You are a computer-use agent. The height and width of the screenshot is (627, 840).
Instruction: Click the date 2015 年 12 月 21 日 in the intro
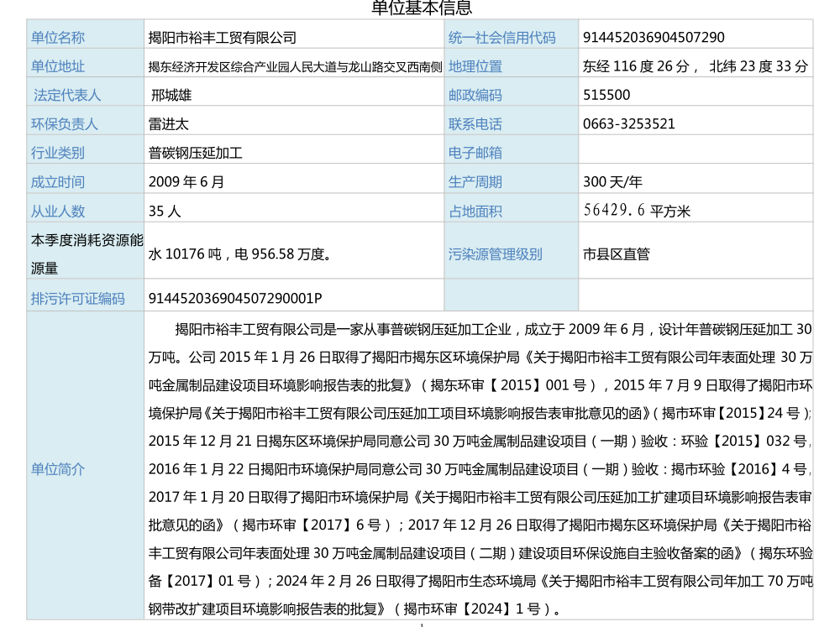click(x=207, y=442)
